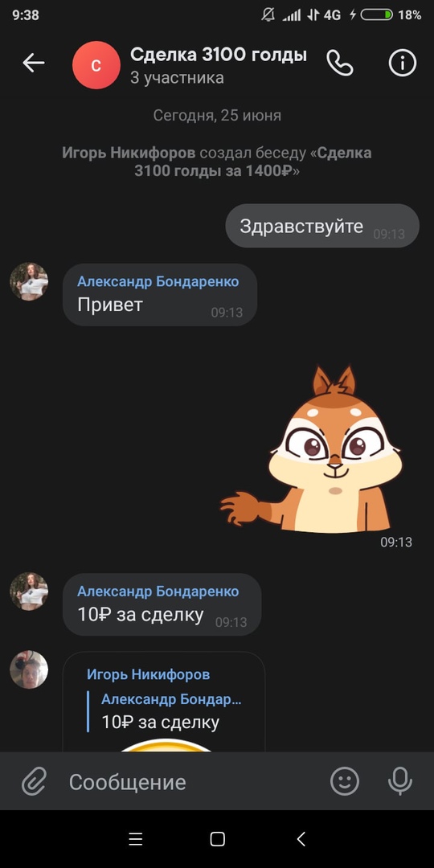
Task: Open Игорь Никифоров's avatar photo
Action: 29,669
